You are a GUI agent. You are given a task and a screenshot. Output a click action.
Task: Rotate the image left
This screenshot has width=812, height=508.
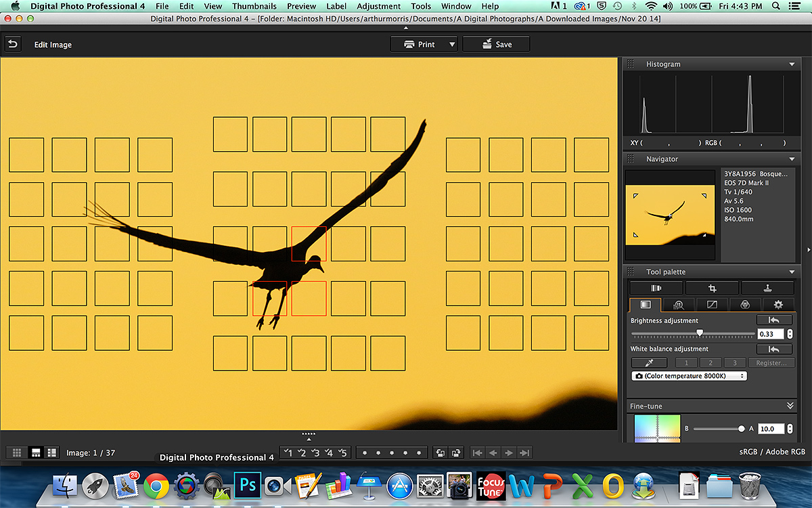click(441, 452)
